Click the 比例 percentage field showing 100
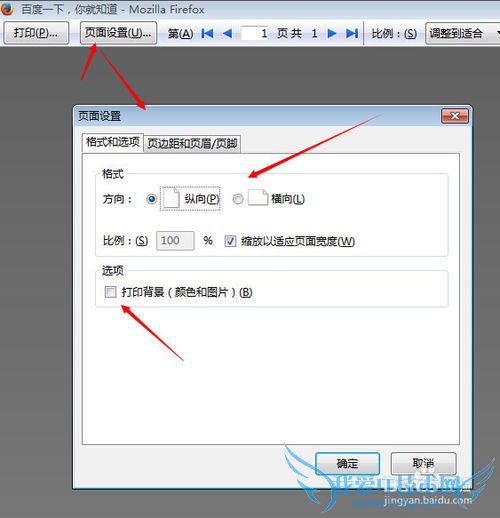This screenshot has width=500, height=518. tap(175, 241)
